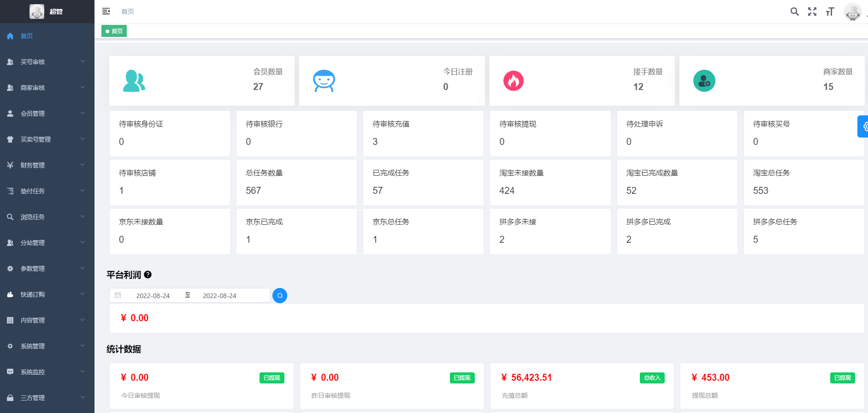Expand the 系统管理 menu chevron
868x413 pixels.
[x=83, y=346]
